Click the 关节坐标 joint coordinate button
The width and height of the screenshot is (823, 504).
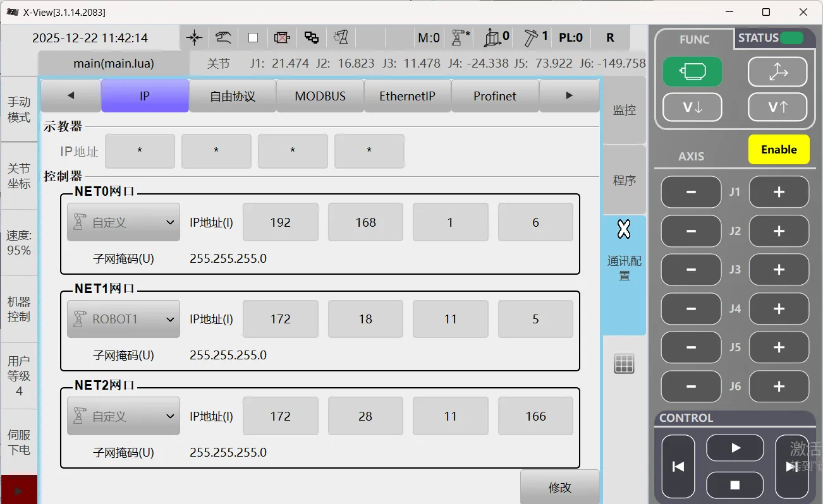(19, 176)
